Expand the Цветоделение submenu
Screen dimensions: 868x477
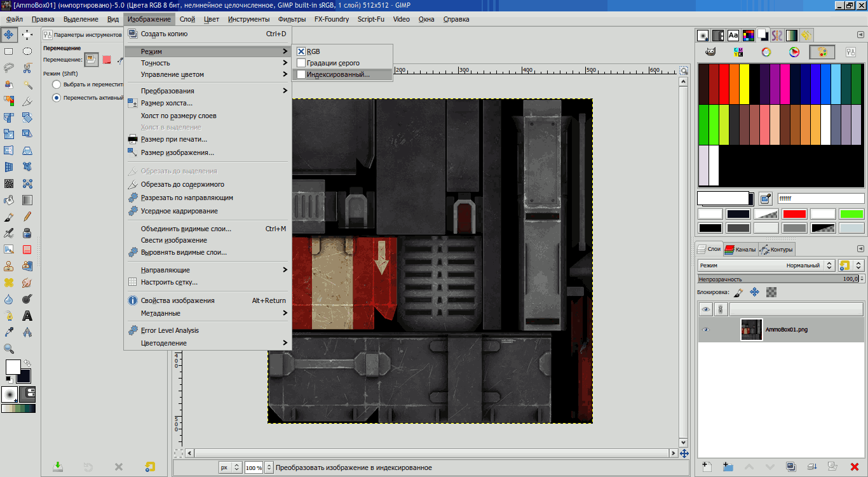[208, 343]
